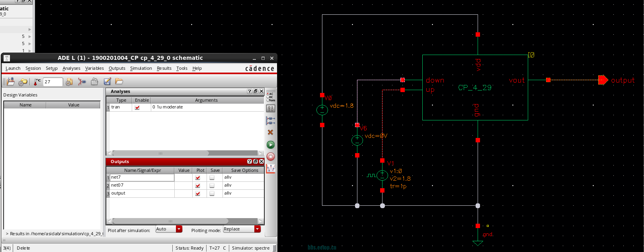Open the Plotting mode Replace dropdown

258,229
